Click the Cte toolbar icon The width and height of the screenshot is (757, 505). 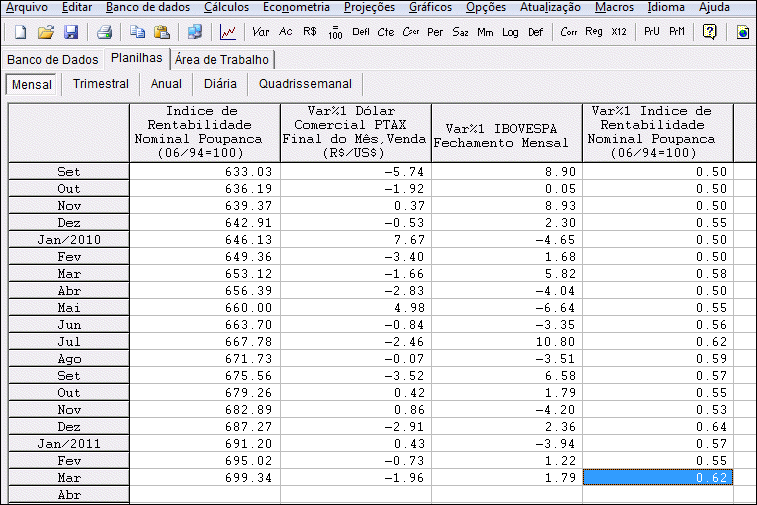click(386, 32)
